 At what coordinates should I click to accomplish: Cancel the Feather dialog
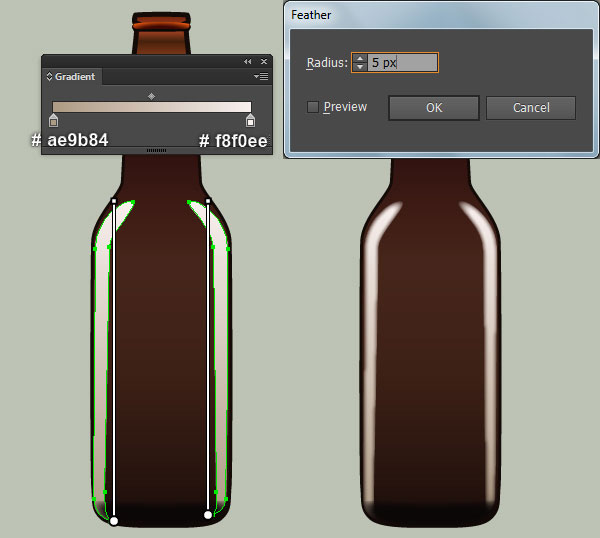click(531, 108)
